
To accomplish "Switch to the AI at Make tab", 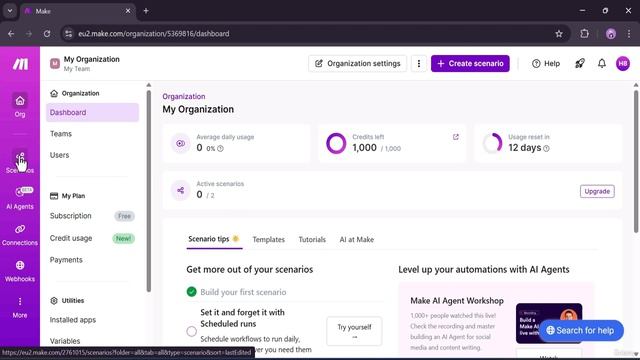I will point(357,240).
